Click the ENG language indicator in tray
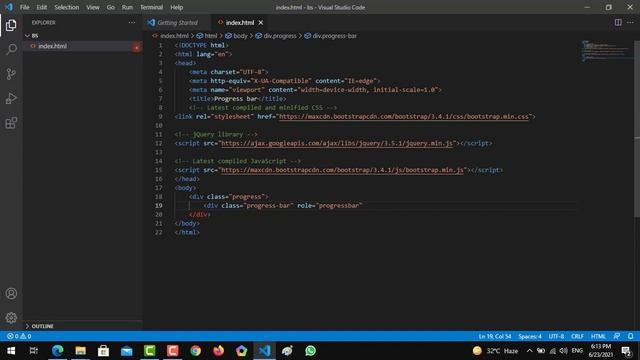Viewport: 640px width, 360px height. pos(577,351)
